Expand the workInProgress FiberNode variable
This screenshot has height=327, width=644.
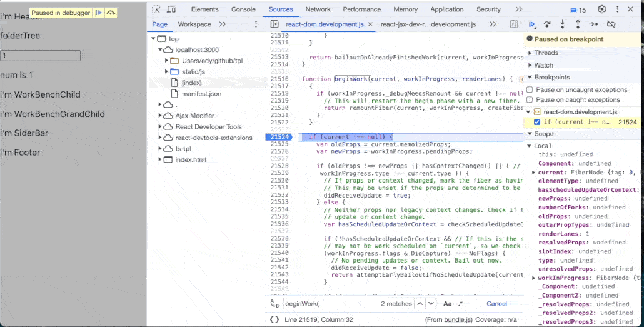point(534,278)
